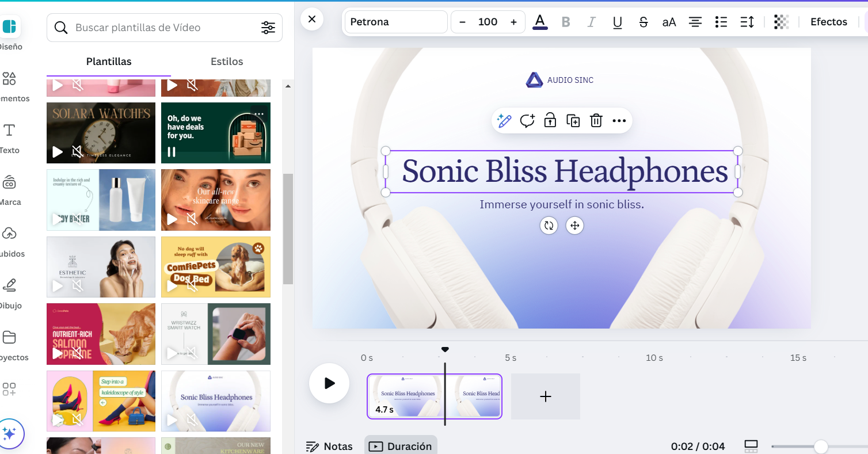Duplicate the selected text element
868x454 pixels.
573,121
